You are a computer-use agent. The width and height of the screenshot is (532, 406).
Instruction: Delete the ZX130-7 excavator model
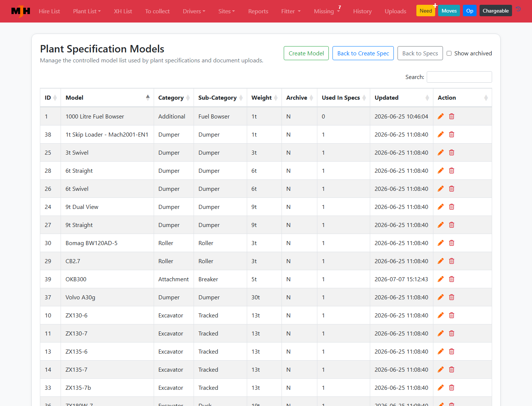pyautogui.click(x=451, y=334)
